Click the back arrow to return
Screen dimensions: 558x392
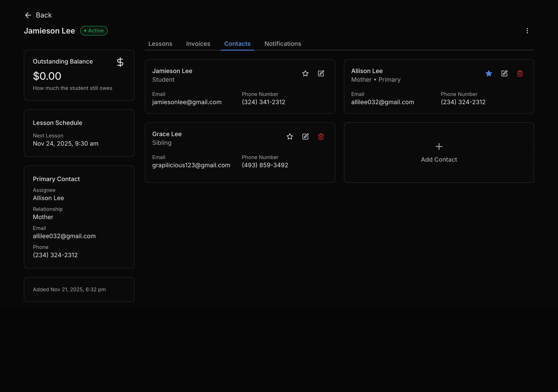click(x=28, y=15)
